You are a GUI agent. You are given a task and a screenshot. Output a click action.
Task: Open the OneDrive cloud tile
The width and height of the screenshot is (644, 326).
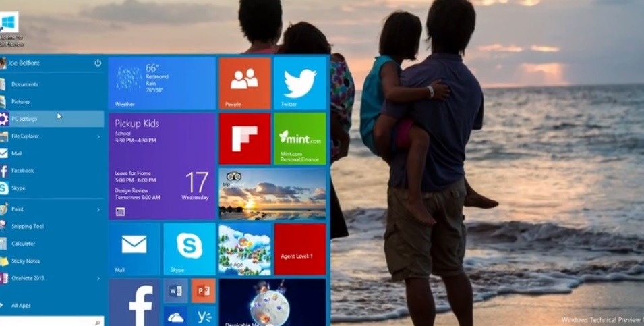[x=176, y=316]
